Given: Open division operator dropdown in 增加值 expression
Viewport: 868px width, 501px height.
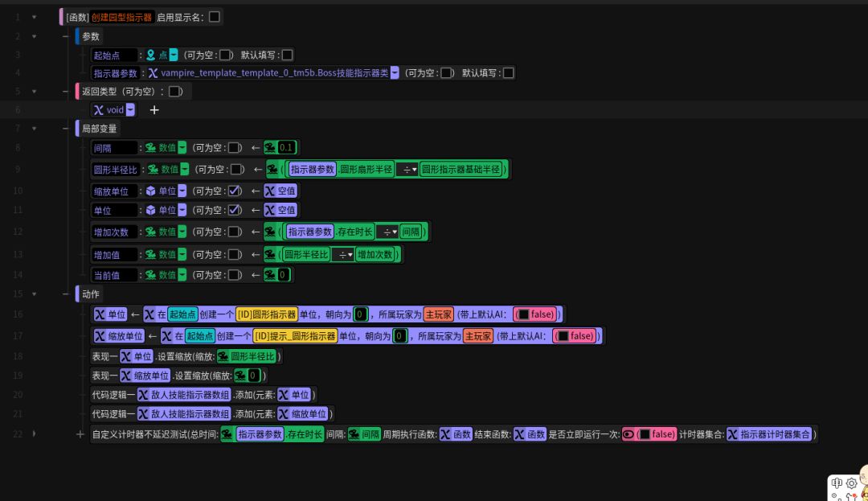Looking at the screenshot, I should tap(345, 255).
